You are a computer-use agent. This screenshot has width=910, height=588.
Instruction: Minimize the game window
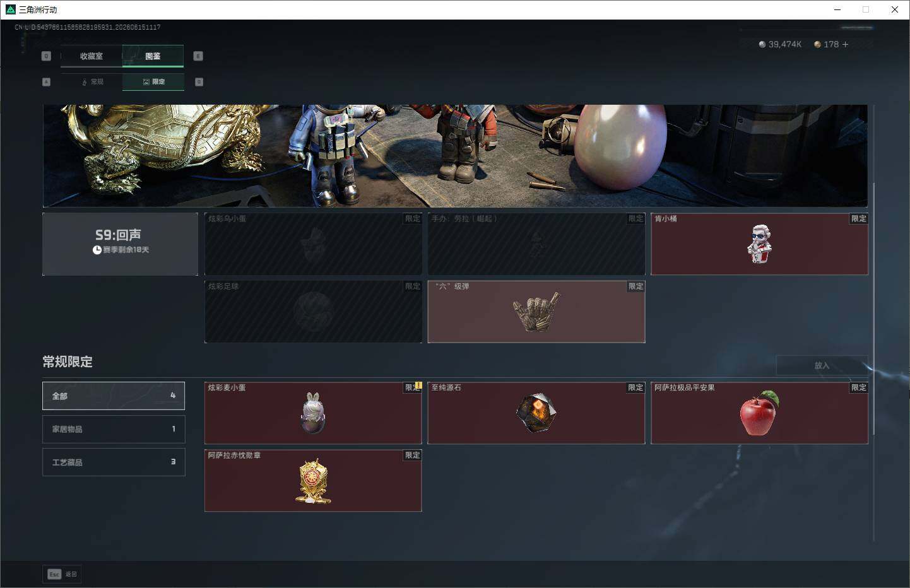[x=837, y=9]
